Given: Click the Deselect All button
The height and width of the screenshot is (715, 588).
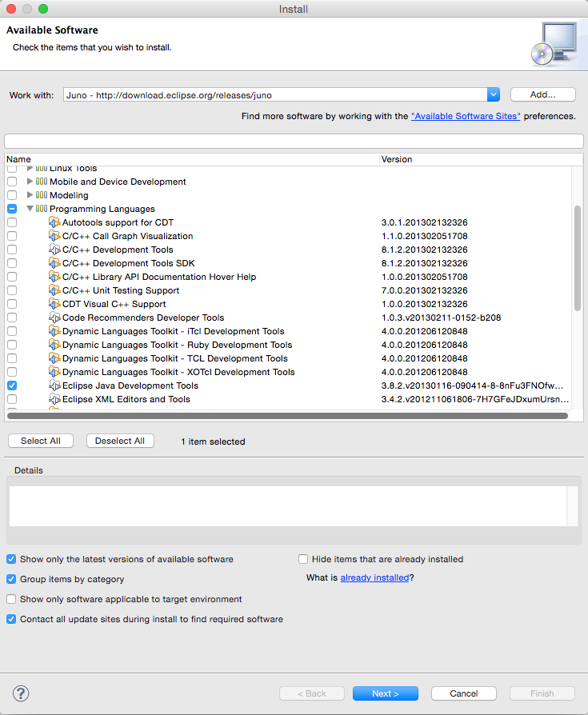Looking at the screenshot, I should [120, 441].
